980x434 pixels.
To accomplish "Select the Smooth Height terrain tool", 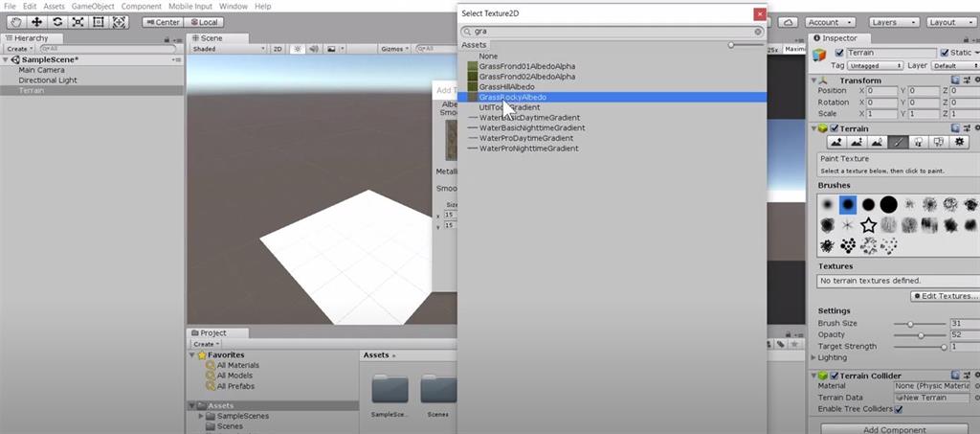I will tap(878, 143).
